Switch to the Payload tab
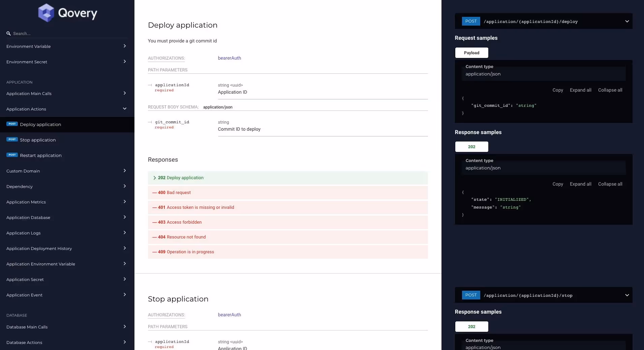 pyautogui.click(x=471, y=53)
